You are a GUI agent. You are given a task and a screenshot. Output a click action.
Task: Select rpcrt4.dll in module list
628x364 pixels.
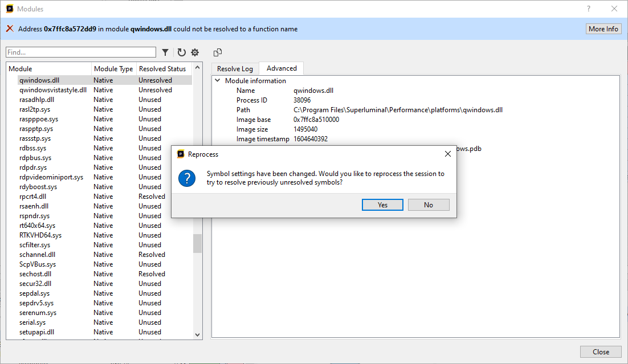click(33, 197)
